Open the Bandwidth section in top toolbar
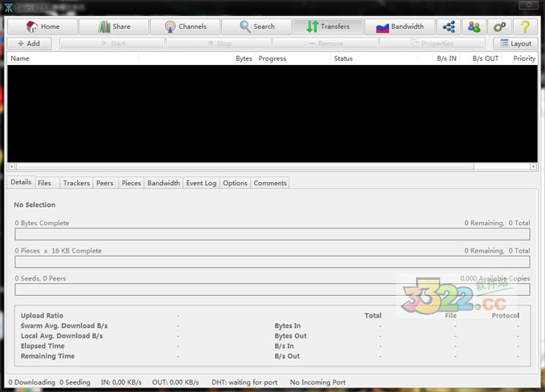The image size is (545, 392). (x=400, y=26)
